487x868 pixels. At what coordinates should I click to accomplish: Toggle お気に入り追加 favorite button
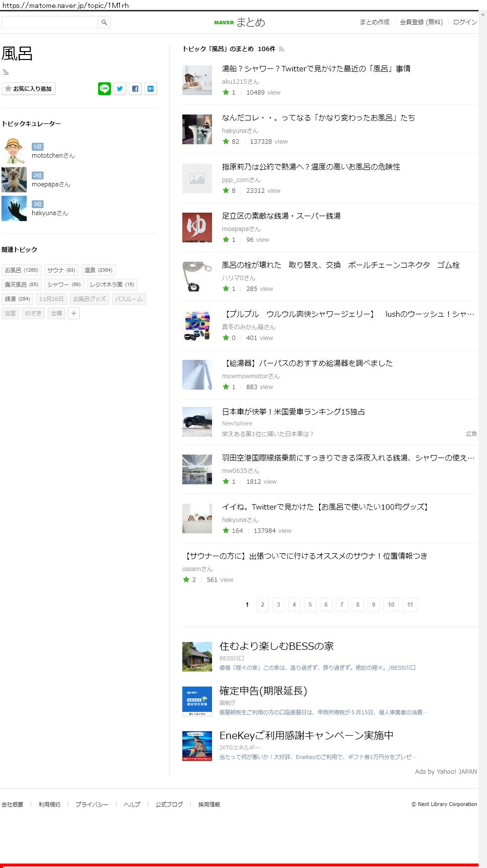(x=29, y=89)
